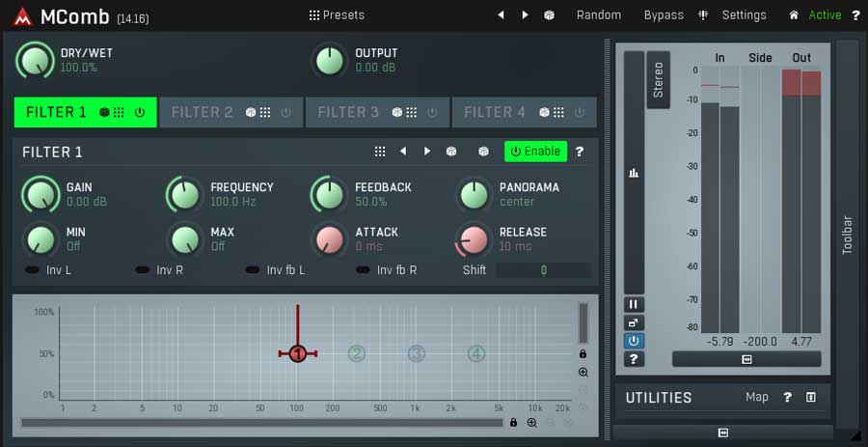Click the Max knob
This screenshot has height=447, width=868.
pyautogui.click(x=184, y=239)
